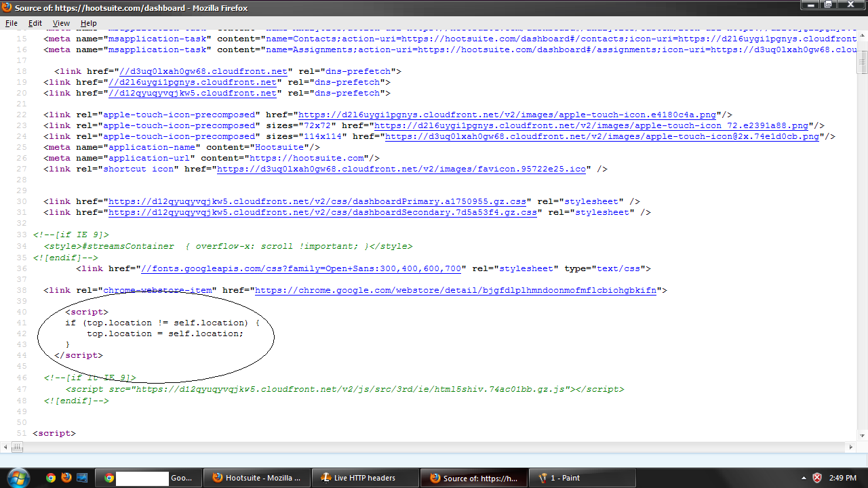The width and height of the screenshot is (868, 488).
Task: Switch to Hootsuite - Mozilla taskbar window
Action: click(257, 478)
